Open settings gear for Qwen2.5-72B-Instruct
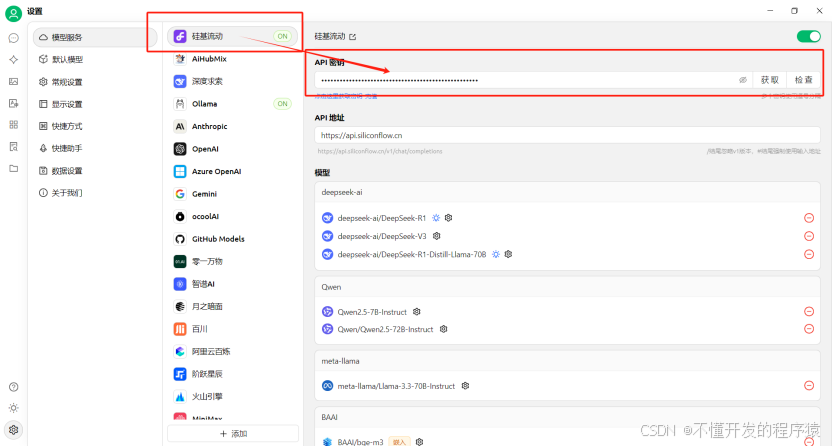Screen dimensions: 832x446 444,329
